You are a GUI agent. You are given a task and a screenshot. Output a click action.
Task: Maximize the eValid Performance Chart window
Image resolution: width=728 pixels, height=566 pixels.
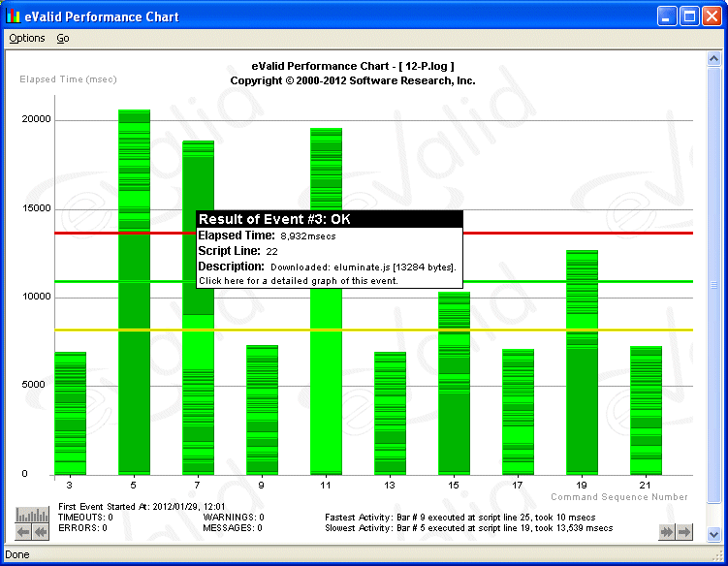[x=689, y=16]
